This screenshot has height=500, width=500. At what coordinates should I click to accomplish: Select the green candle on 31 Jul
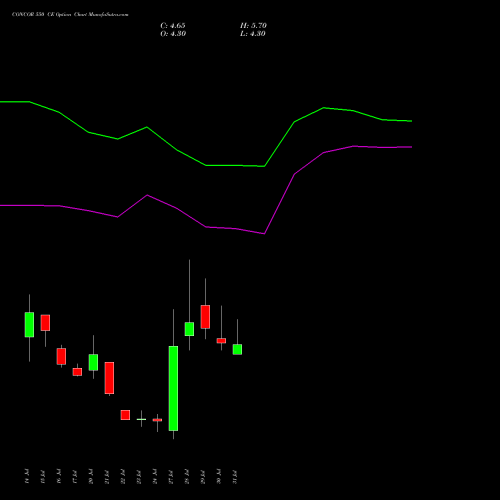coord(237,349)
